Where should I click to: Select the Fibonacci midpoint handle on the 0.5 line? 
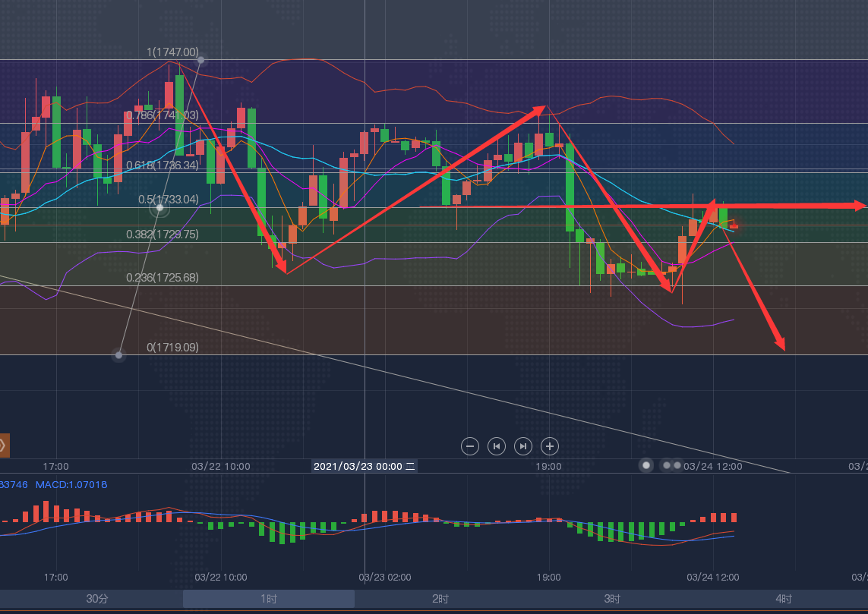click(159, 208)
